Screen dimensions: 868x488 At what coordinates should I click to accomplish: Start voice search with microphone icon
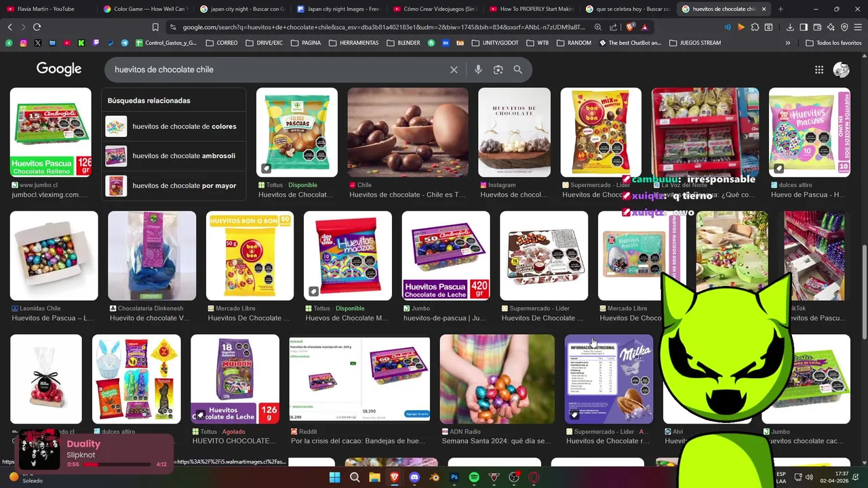point(478,70)
